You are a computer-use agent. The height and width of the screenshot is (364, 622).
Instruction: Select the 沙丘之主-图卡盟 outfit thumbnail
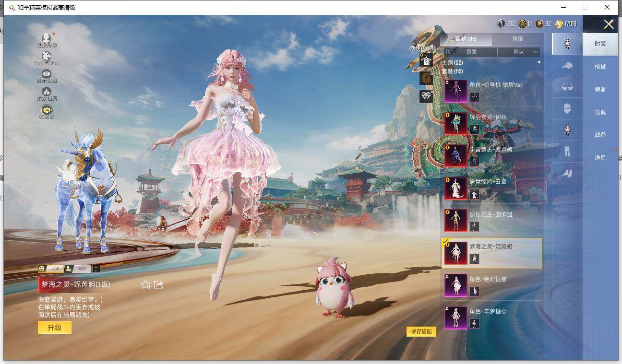tap(455, 221)
